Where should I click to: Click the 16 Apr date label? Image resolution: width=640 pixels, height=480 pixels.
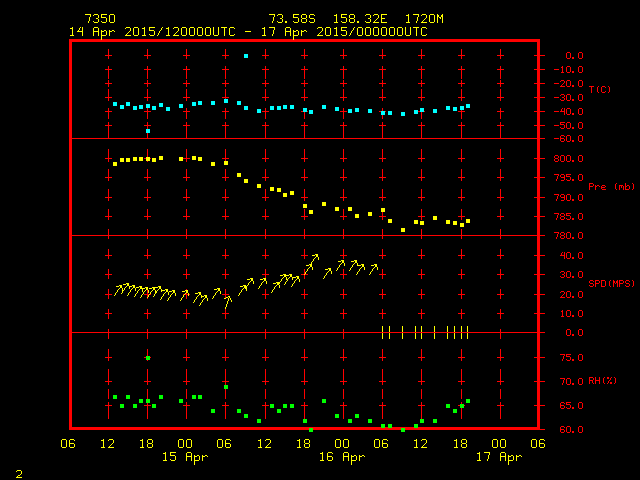(x=342, y=457)
